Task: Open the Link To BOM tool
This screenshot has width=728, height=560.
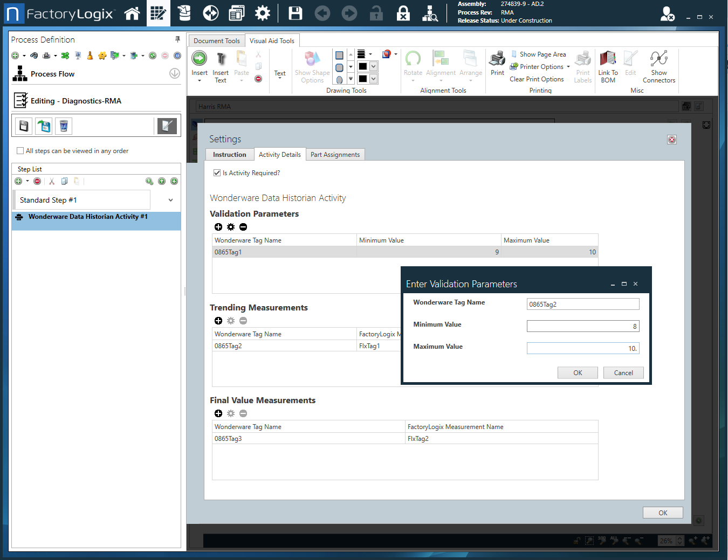Action: [x=608, y=66]
